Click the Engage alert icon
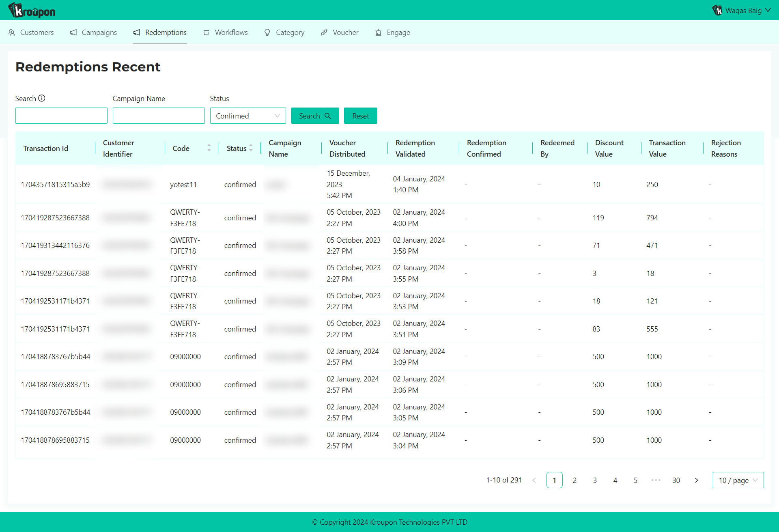Viewport: 779px width, 532px height. [378, 32]
